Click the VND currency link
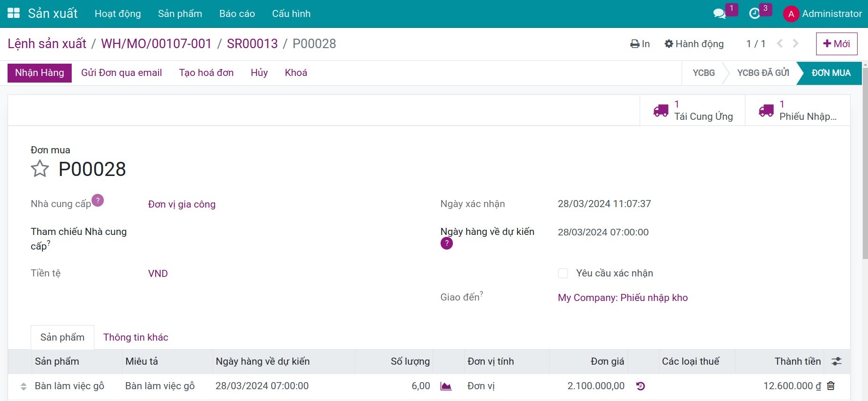 tap(158, 274)
